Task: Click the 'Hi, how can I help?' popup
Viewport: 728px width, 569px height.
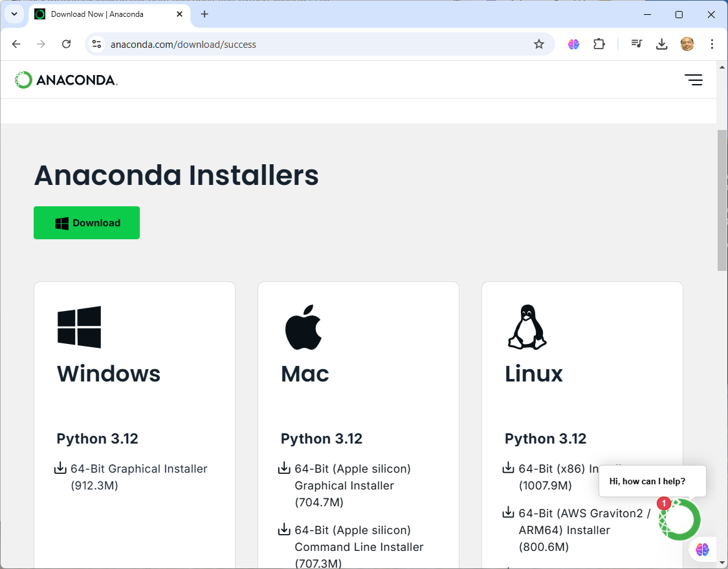Action: pyautogui.click(x=652, y=481)
